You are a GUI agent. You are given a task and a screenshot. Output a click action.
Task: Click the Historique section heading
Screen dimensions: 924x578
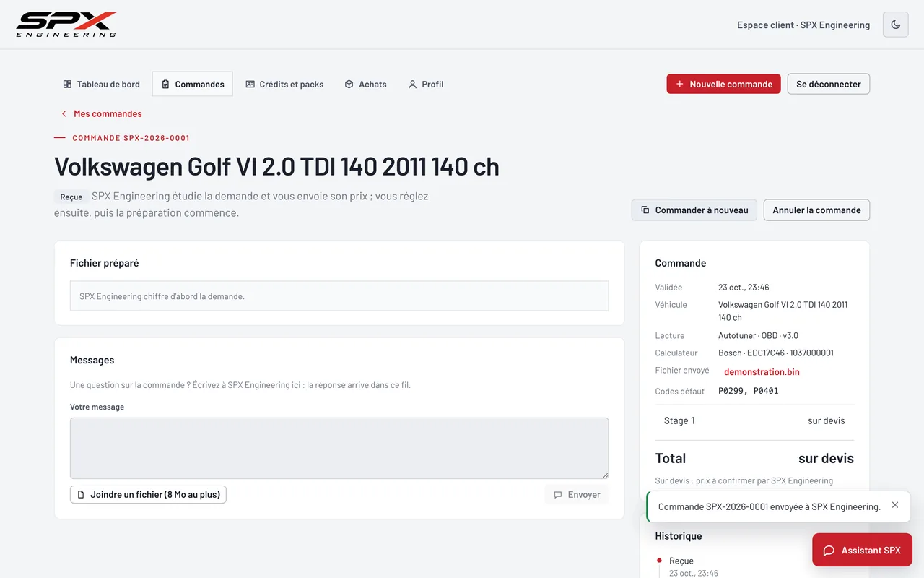click(x=679, y=536)
